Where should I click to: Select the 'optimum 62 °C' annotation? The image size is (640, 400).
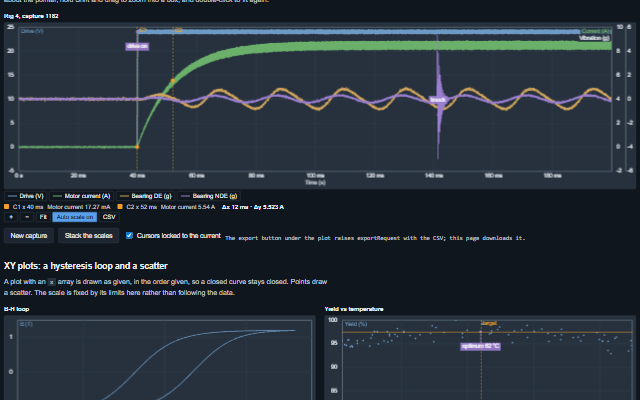tap(480, 346)
